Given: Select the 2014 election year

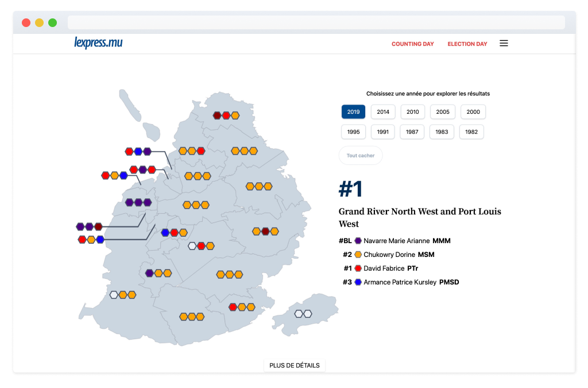Looking at the screenshot, I should pos(383,112).
